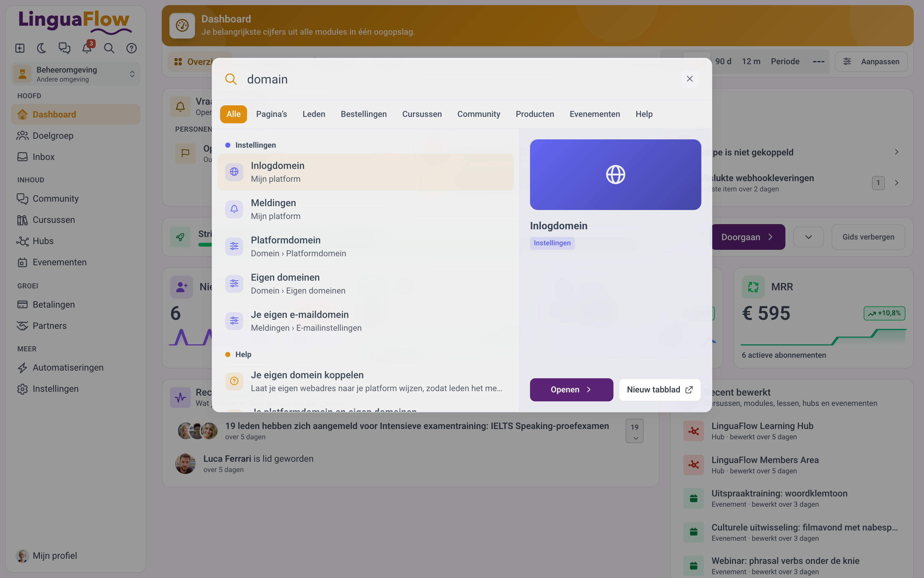Click the Inlogdomein globe preview thumbnail
924x578 pixels.
point(615,174)
